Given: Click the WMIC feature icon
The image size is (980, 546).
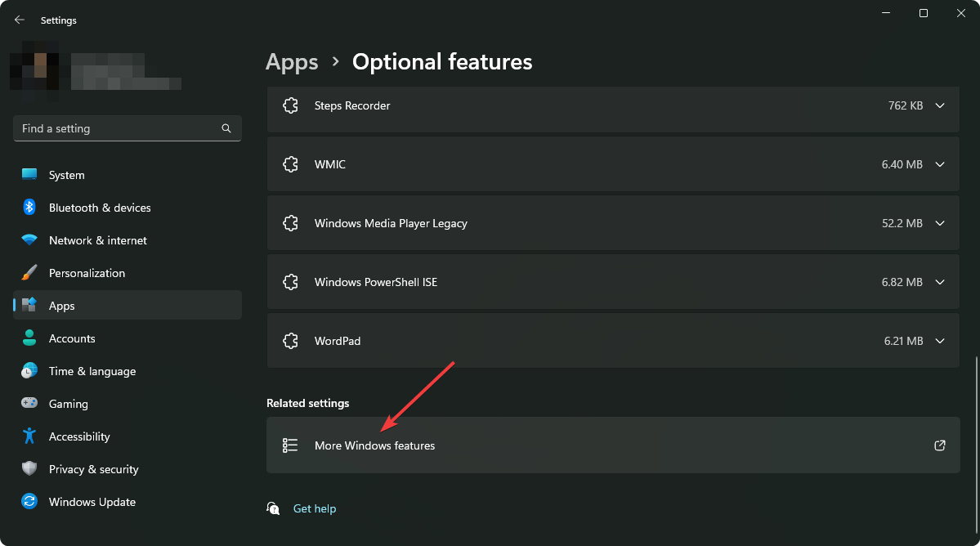Looking at the screenshot, I should [x=291, y=164].
